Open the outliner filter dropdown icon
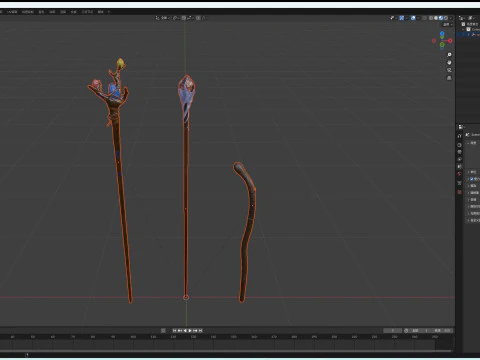The height and width of the screenshot is (360, 480). click(x=472, y=18)
